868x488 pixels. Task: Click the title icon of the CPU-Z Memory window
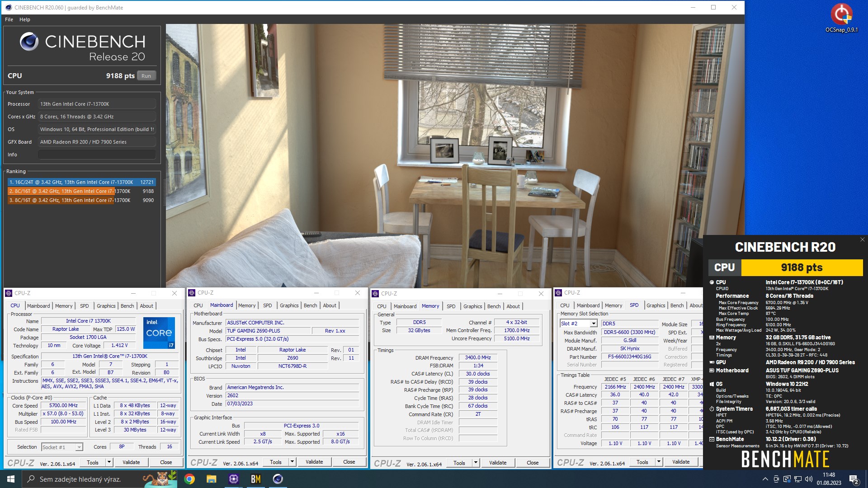(x=375, y=294)
